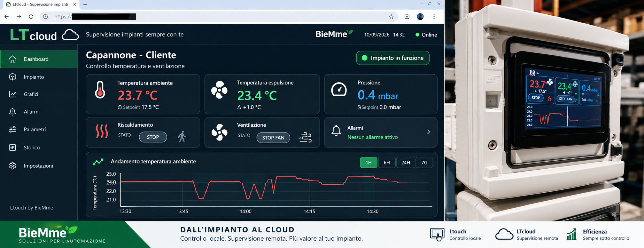Click the heating waves icon in the Riscaldamento card
Screen dimensions: 644x248
click(x=102, y=132)
